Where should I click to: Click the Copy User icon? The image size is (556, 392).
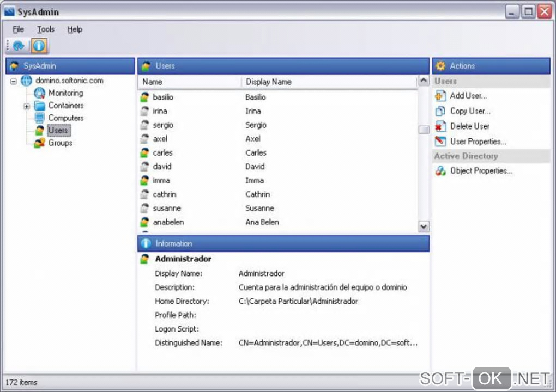[440, 111]
